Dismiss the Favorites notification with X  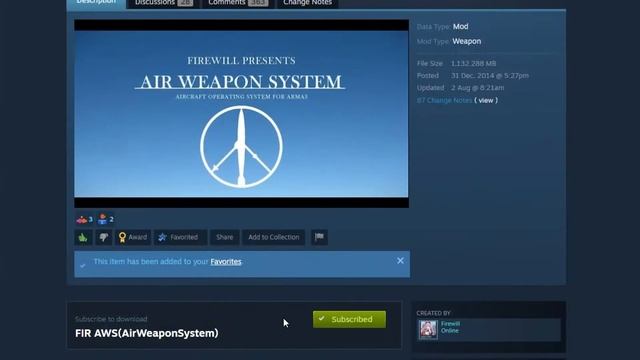(x=400, y=260)
